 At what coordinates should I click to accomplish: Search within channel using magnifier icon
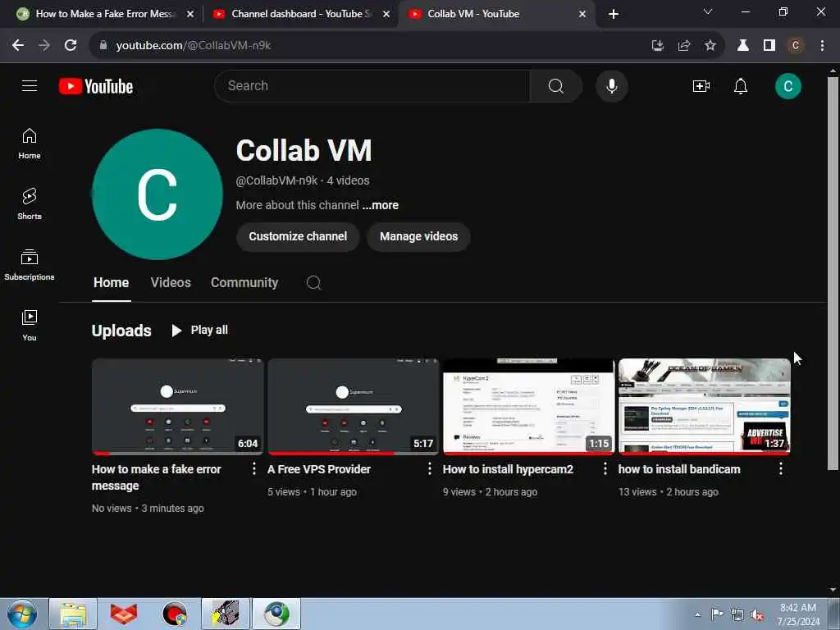point(313,283)
